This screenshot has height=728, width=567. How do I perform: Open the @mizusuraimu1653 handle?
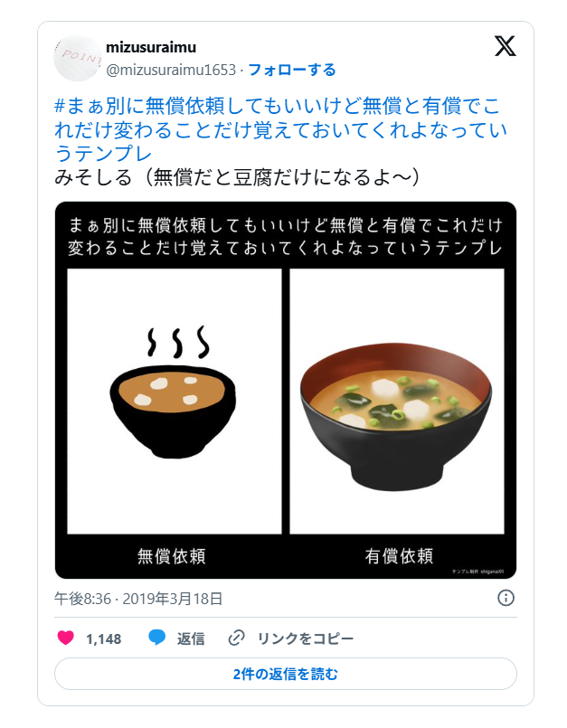click(x=171, y=71)
